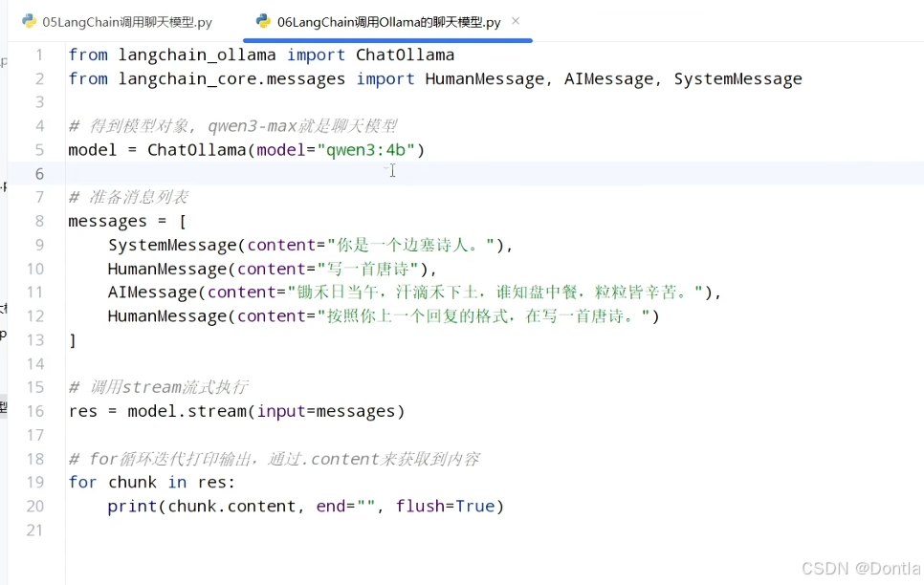The image size is (924, 585).
Task: Click line number 5 in the gutter
Action: (x=39, y=150)
